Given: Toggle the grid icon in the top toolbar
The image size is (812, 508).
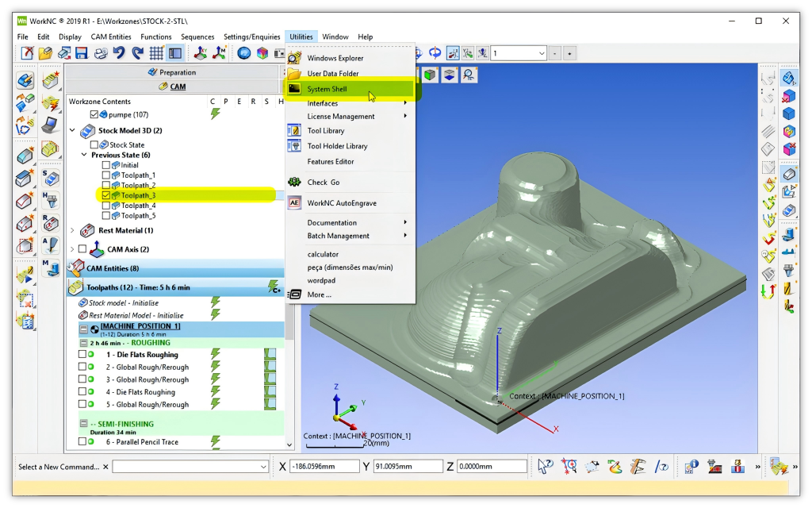Looking at the screenshot, I should pyautogui.click(x=156, y=53).
